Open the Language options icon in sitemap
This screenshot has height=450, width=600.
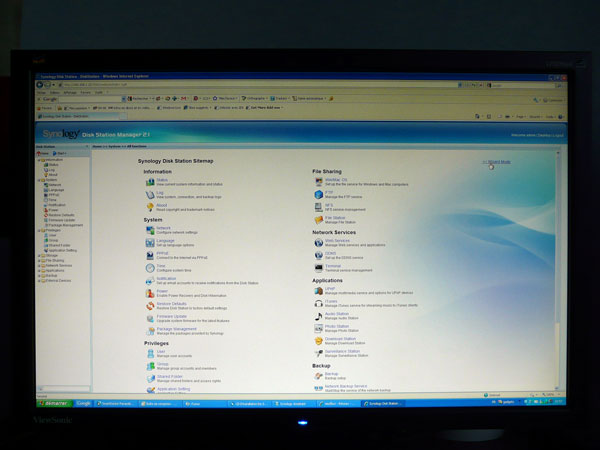click(150, 243)
